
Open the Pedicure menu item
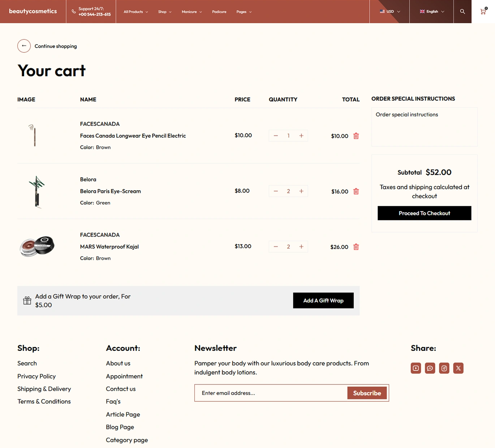click(x=219, y=12)
